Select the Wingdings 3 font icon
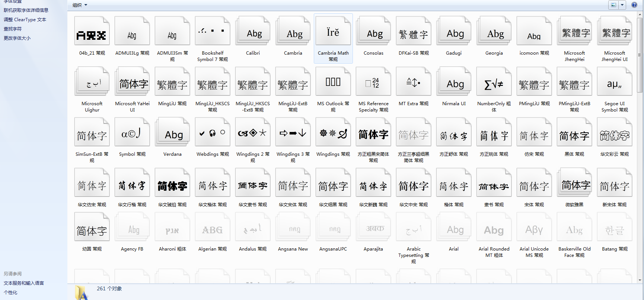The width and height of the screenshot is (644, 300). pos(293,132)
